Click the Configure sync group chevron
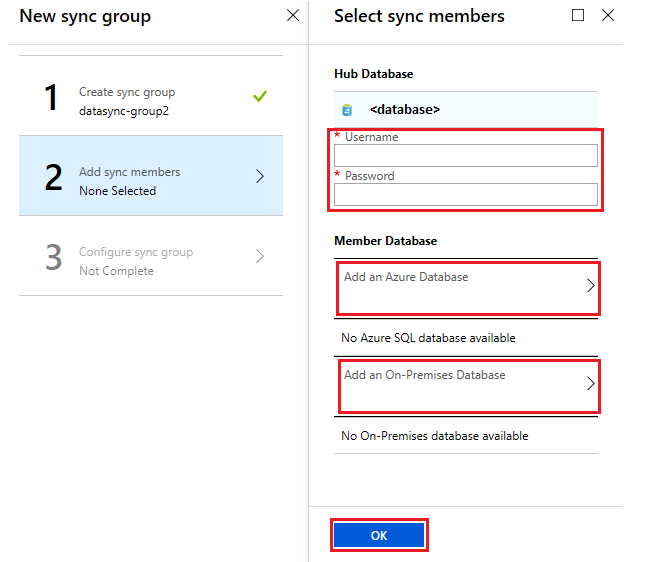The image size is (663, 562). tap(260, 256)
